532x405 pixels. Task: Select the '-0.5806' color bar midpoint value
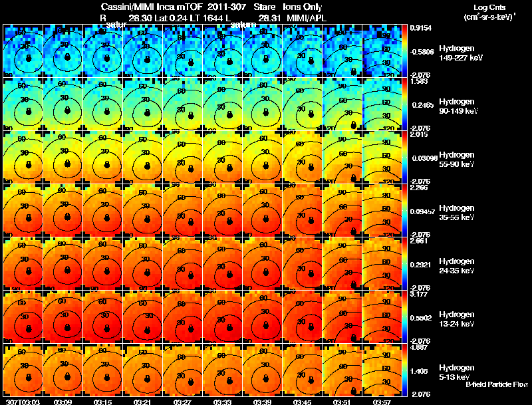tap(422, 52)
